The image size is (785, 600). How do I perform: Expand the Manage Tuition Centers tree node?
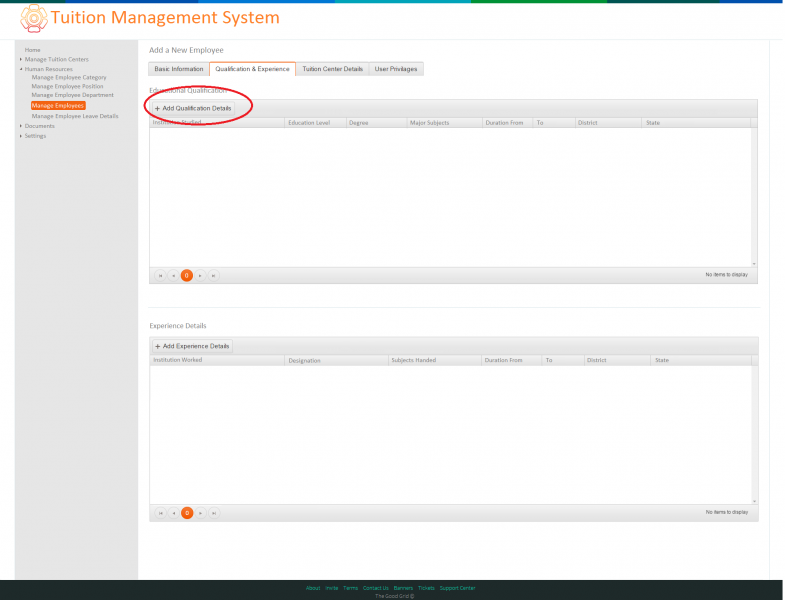tap(21, 59)
